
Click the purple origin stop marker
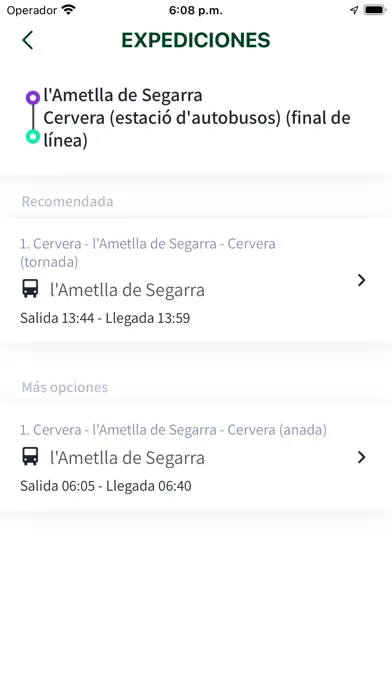point(32,98)
